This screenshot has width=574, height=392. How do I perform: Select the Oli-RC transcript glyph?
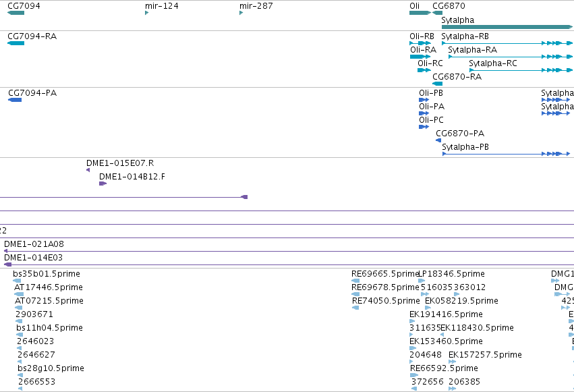coord(424,70)
